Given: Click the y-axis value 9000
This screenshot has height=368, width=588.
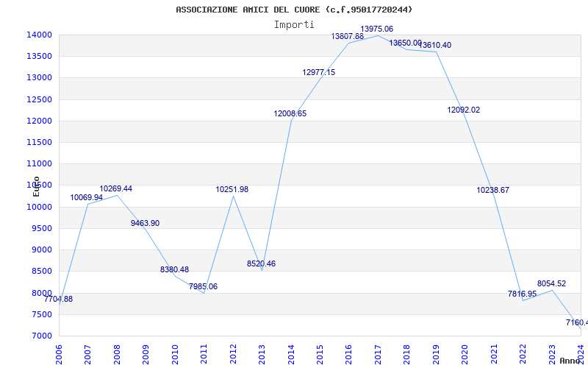Looking at the screenshot, I should [x=41, y=250].
